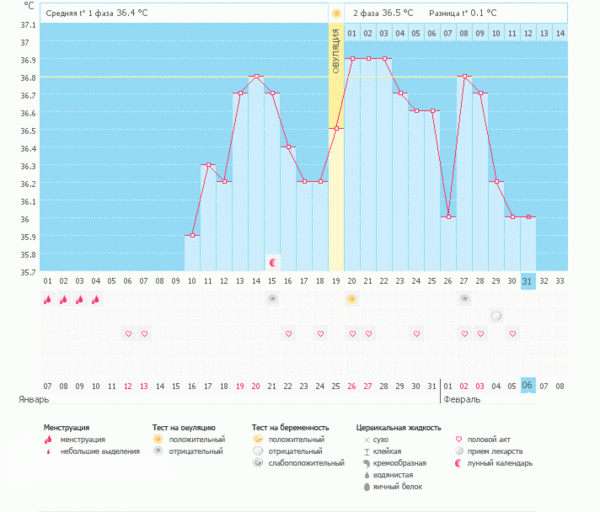Click the positive ovulation test sun icon
Screen dimensions: 600x512
click(351, 299)
